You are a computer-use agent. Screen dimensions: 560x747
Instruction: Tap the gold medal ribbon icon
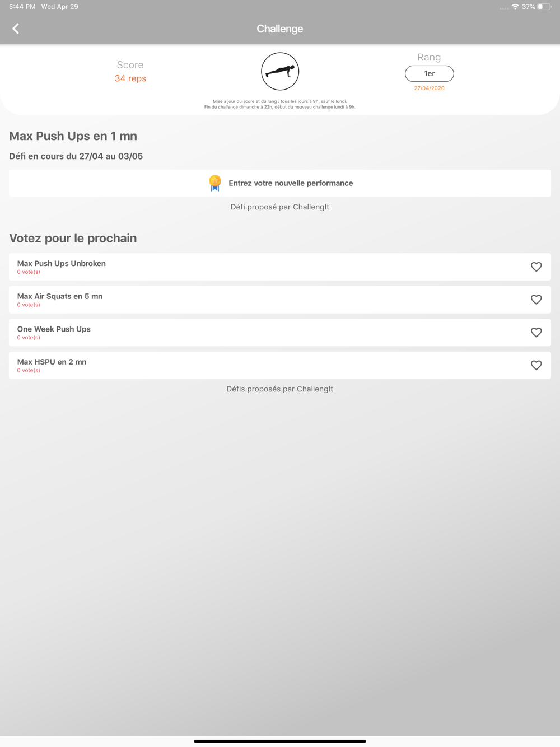click(215, 183)
